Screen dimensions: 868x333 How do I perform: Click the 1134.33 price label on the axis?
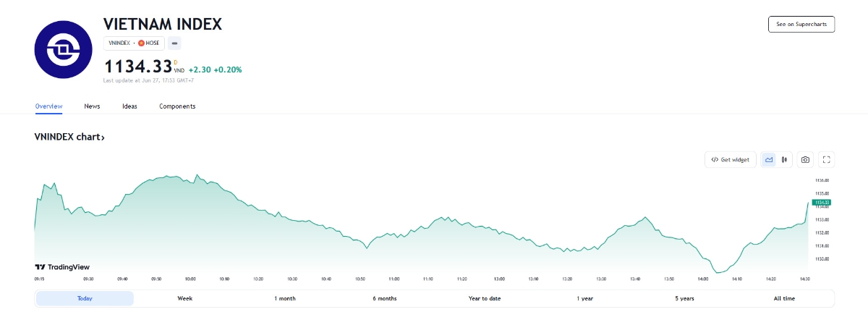pos(822,202)
